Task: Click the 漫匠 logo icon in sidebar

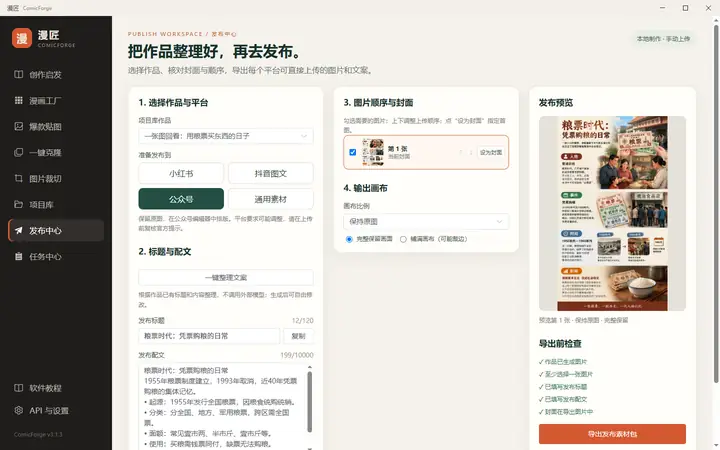Action: pos(22,38)
